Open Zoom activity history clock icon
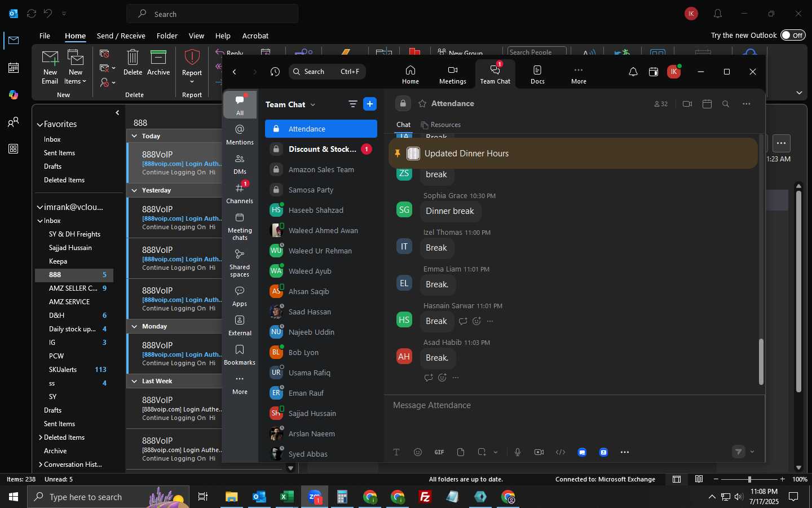Image resolution: width=812 pixels, height=508 pixels. pos(275,72)
